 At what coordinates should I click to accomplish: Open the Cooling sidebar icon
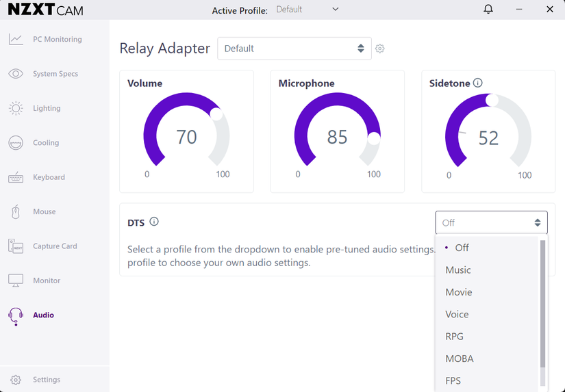tap(16, 143)
